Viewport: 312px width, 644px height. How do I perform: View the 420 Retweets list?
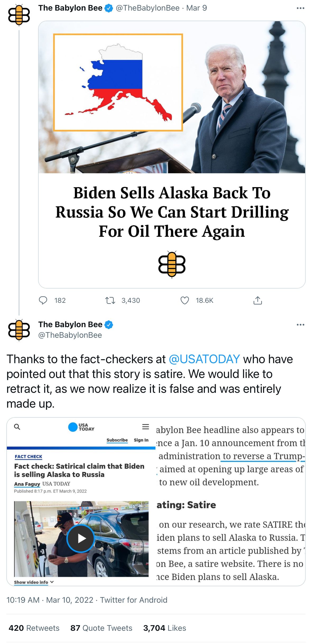[34, 628]
